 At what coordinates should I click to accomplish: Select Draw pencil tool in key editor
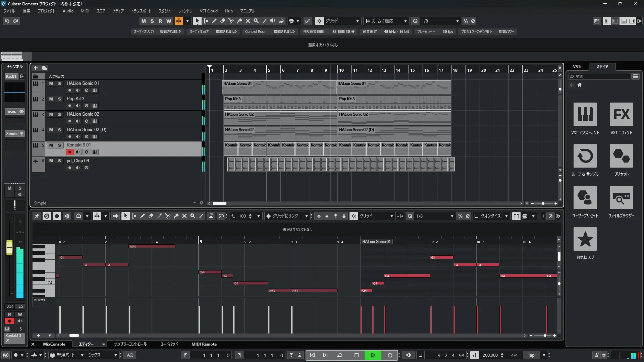click(x=142, y=216)
